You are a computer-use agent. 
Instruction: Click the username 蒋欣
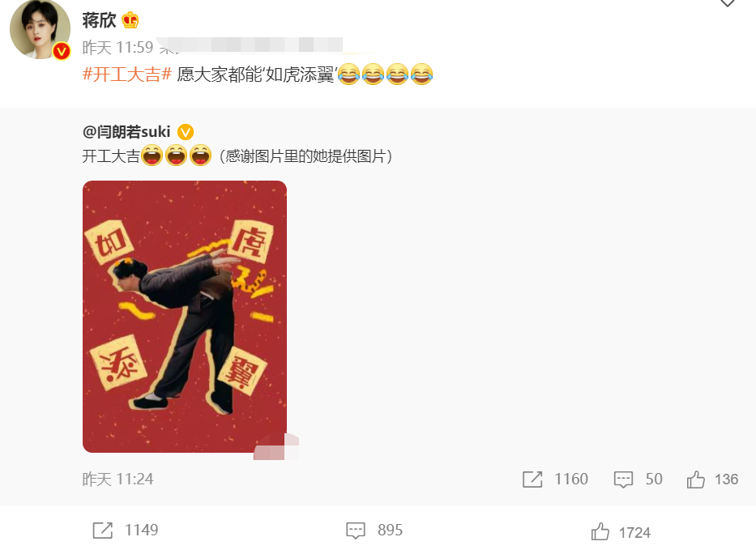tap(99, 20)
